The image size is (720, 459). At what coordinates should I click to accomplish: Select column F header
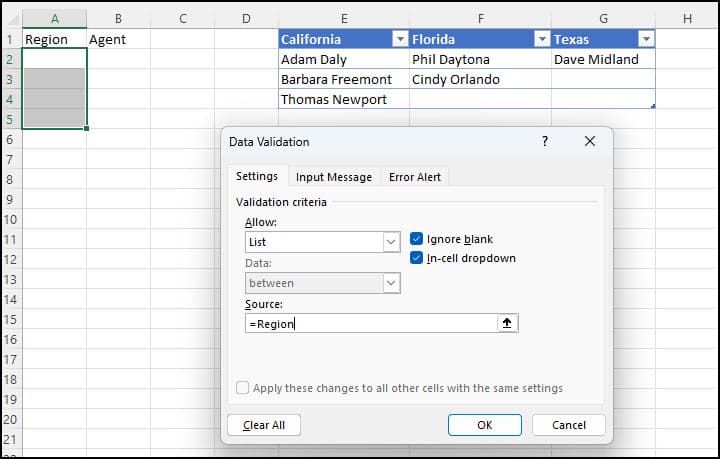click(x=480, y=19)
